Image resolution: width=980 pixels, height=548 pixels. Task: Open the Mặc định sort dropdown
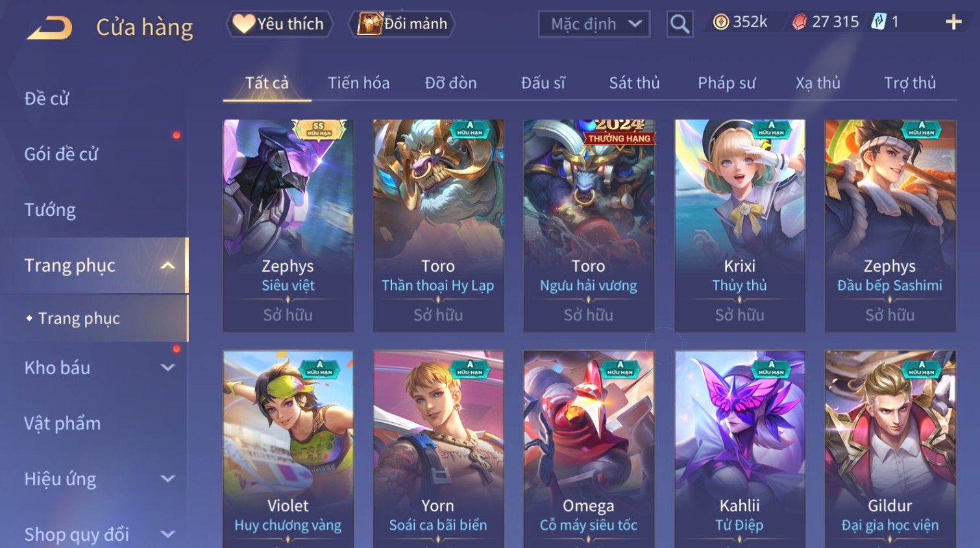pyautogui.click(x=594, y=24)
